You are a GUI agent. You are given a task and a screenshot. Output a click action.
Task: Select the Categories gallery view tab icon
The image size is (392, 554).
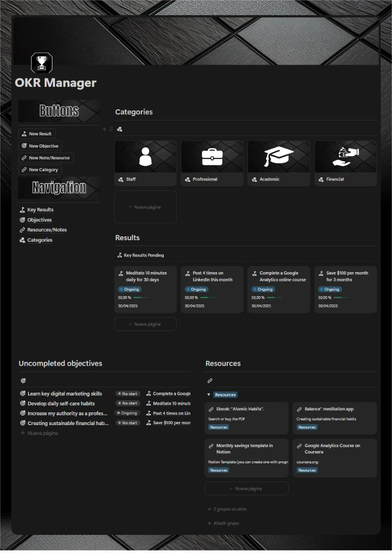(x=120, y=129)
